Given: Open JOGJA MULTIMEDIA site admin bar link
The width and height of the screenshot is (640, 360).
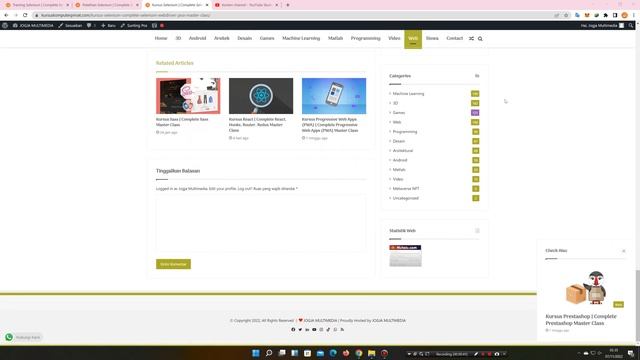Looking at the screenshot, I should pos(33,25).
